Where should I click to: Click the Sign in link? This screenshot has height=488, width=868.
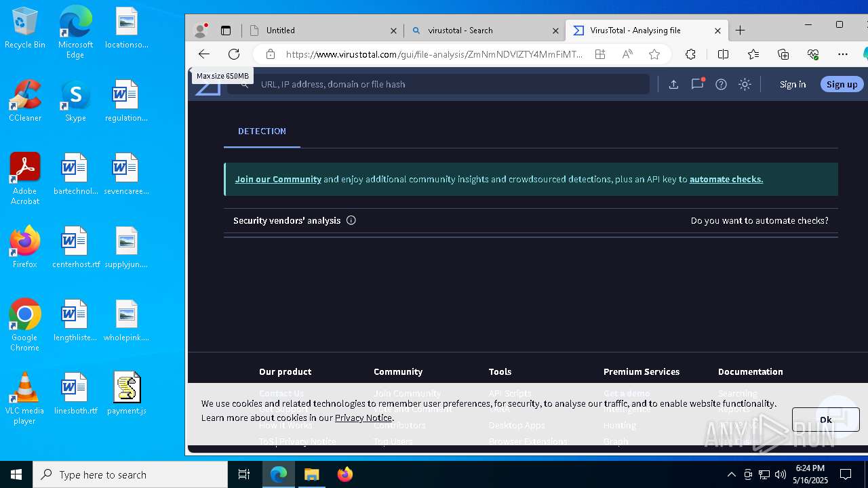(x=793, y=85)
